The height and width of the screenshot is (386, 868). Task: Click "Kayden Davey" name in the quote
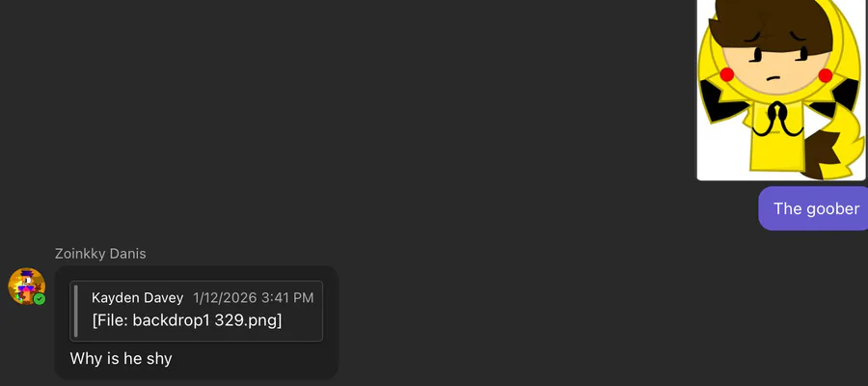(x=137, y=297)
